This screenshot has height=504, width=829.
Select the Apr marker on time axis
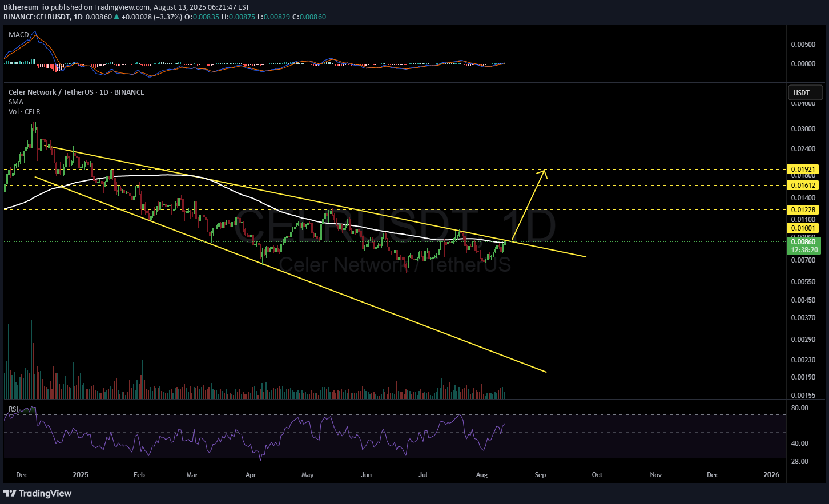(250, 475)
